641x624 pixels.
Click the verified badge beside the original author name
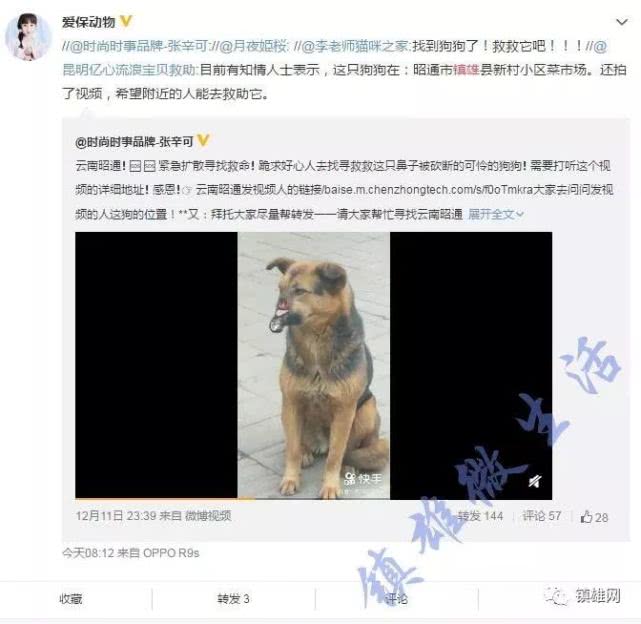pyautogui.click(x=203, y=140)
